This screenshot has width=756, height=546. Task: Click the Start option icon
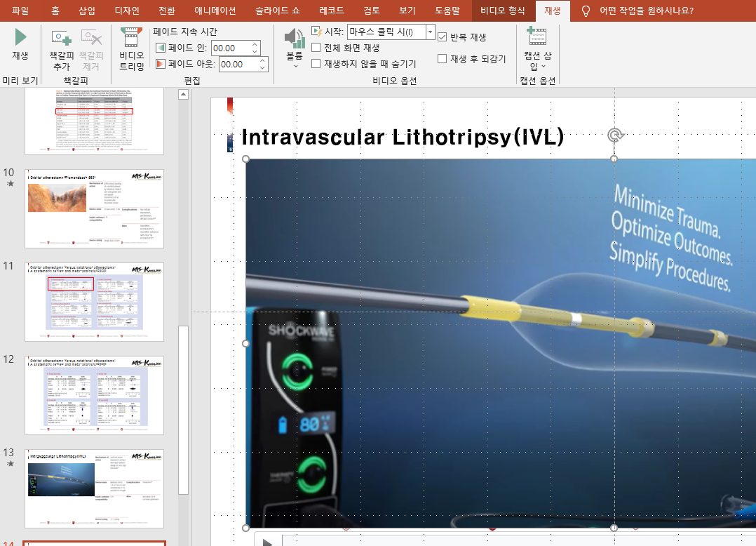pos(317,32)
